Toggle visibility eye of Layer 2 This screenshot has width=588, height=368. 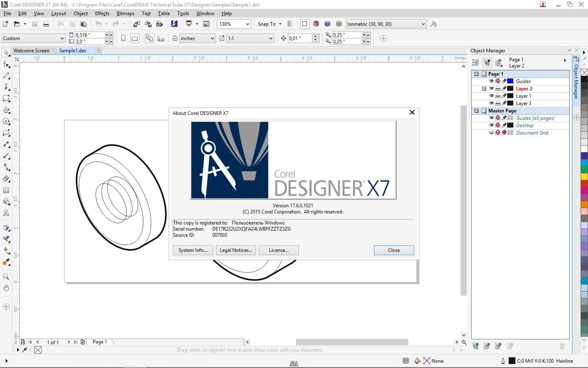tap(492, 89)
